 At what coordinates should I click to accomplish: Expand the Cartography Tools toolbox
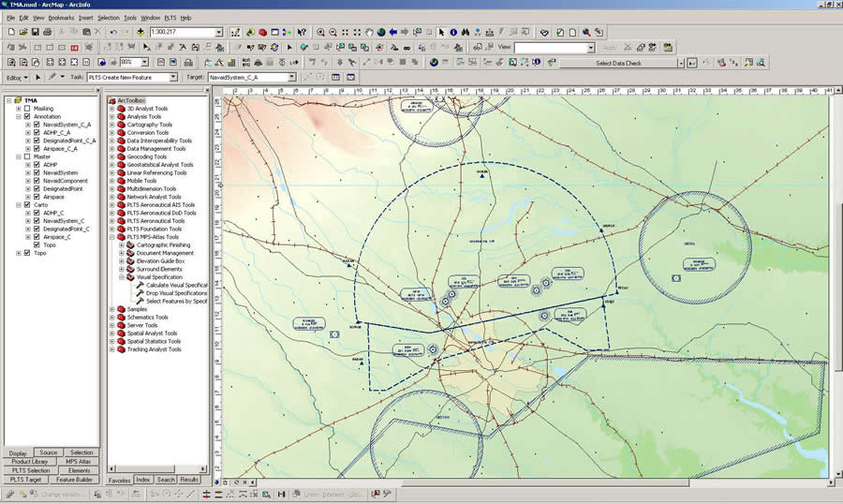coord(112,124)
